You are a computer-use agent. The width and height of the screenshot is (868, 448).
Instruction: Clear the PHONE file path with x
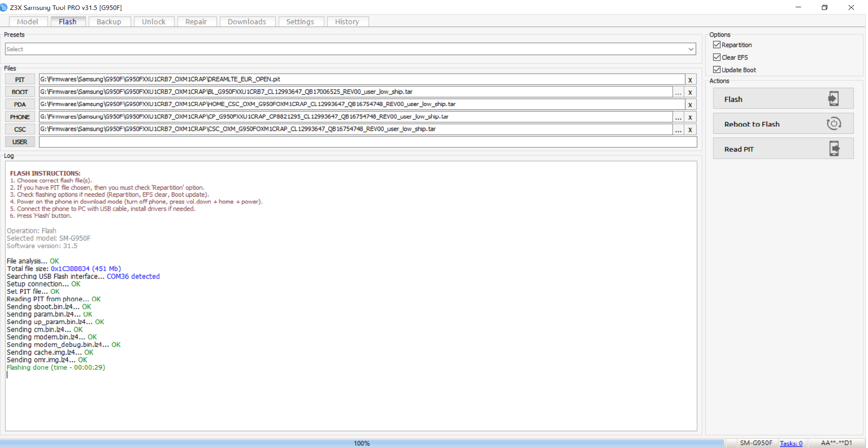(690, 117)
